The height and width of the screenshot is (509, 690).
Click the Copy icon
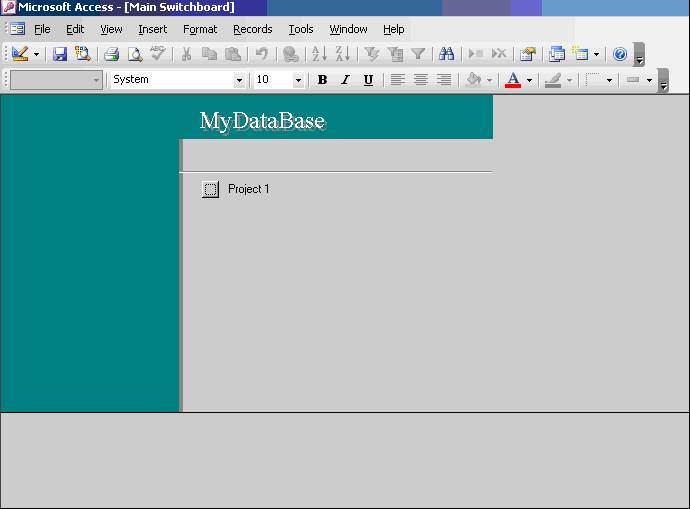click(209, 54)
